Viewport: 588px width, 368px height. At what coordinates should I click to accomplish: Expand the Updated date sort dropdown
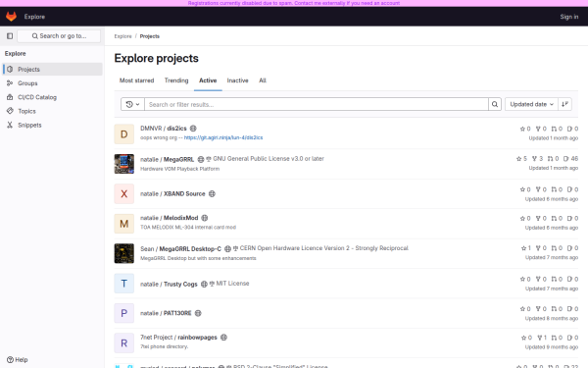(x=531, y=104)
